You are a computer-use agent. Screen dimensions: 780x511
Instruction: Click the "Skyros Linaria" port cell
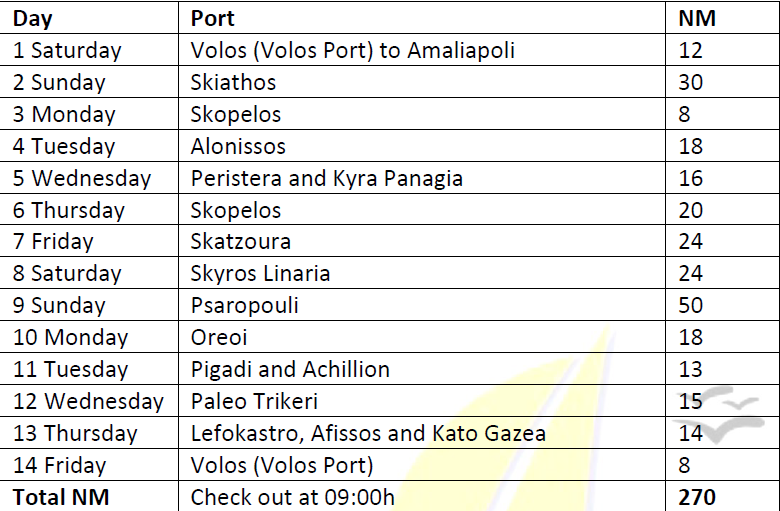(260, 274)
